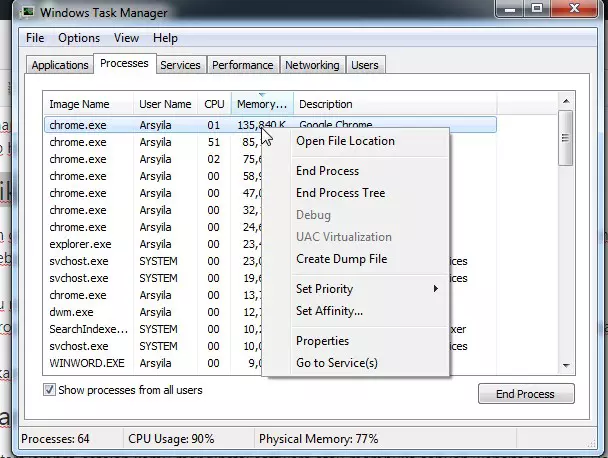
Task: Click the process list scroll up arrow
Action: [x=566, y=101]
